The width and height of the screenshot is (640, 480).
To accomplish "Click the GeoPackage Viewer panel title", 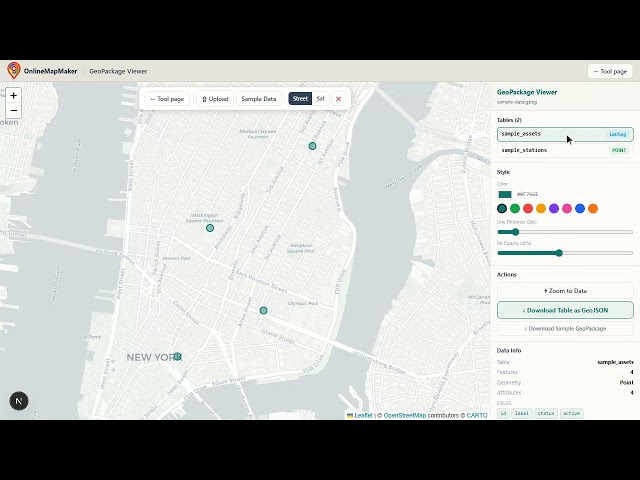I will pos(527,92).
